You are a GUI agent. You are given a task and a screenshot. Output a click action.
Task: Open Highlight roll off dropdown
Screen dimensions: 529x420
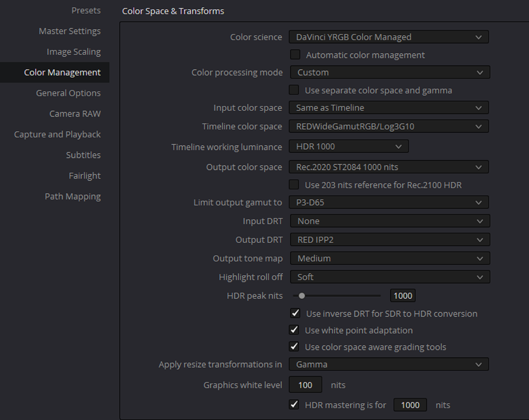point(390,277)
